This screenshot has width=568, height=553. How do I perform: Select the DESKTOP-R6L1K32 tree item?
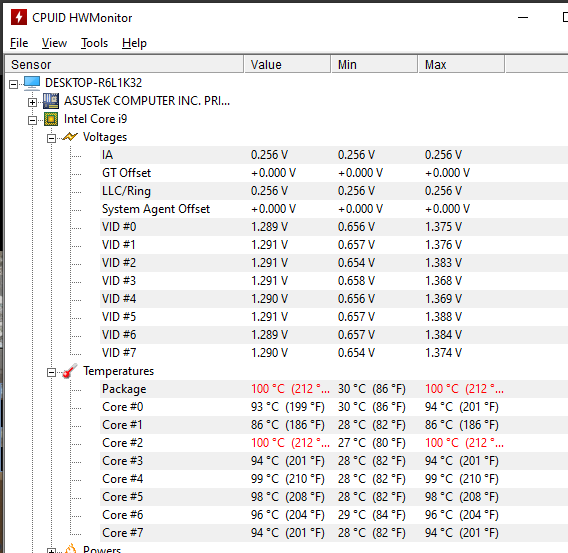93,83
